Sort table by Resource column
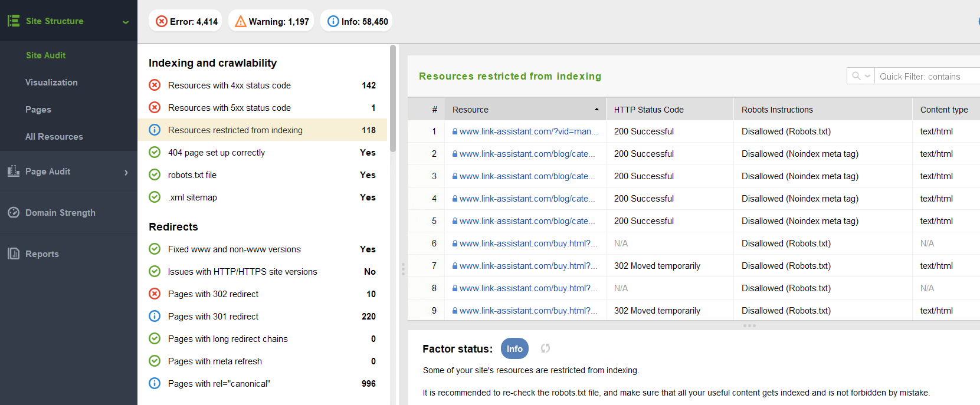 point(525,110)
